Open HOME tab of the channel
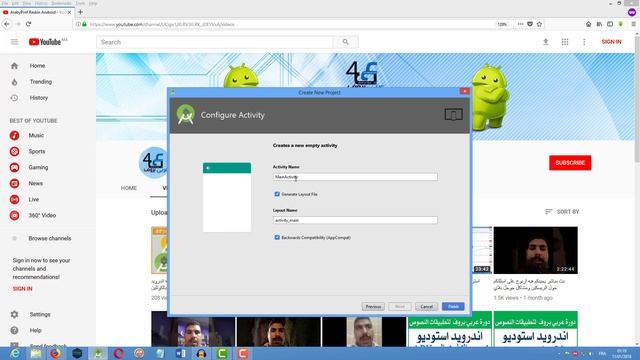This screenshot has width=640, height=360. (129, 188)
